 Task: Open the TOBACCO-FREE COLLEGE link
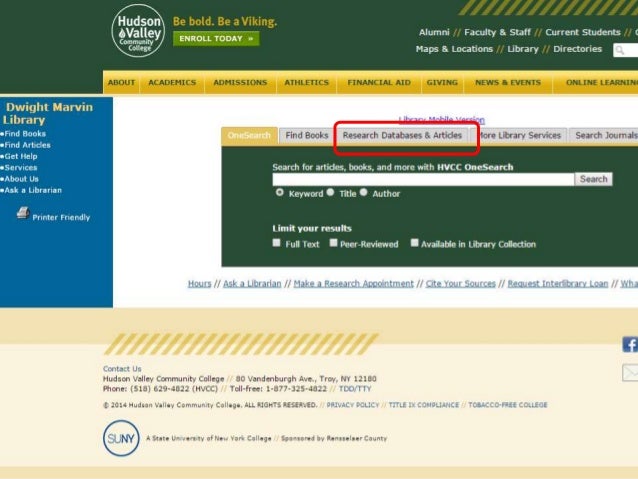508,405
